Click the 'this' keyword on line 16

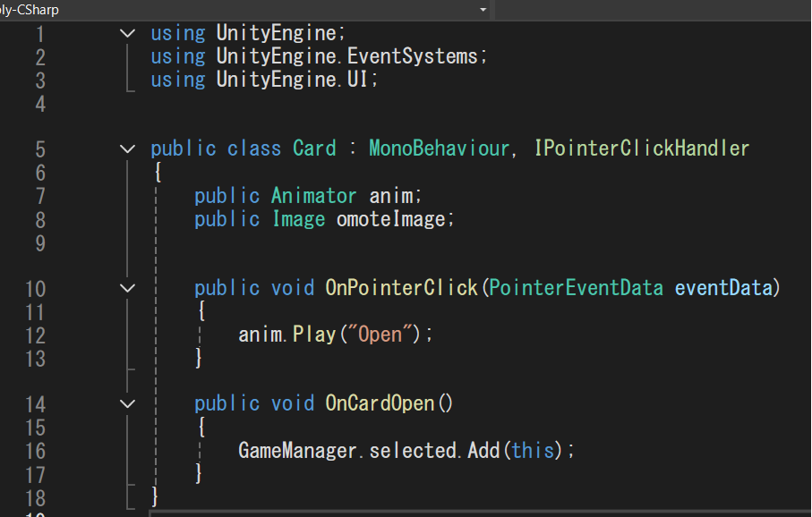pos(534,451)
